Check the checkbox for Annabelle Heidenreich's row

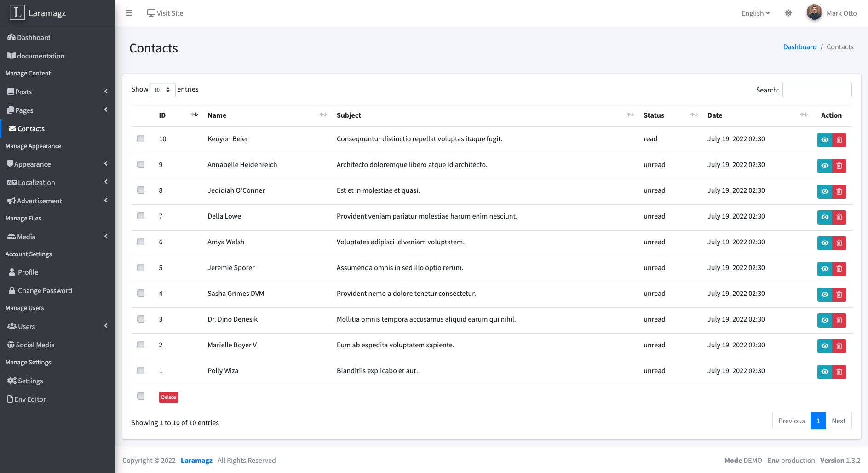[x=141, y=164]
